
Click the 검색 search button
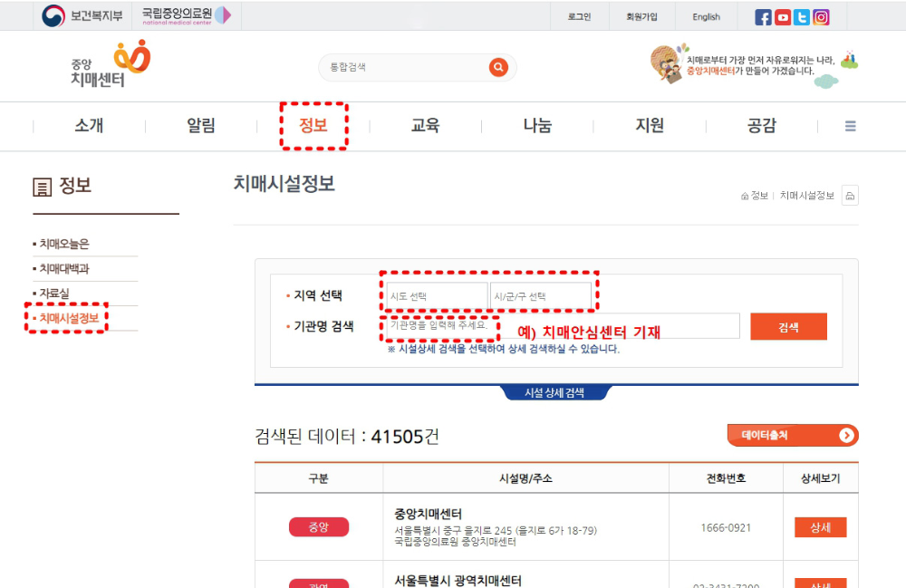(x=788, y=326)
